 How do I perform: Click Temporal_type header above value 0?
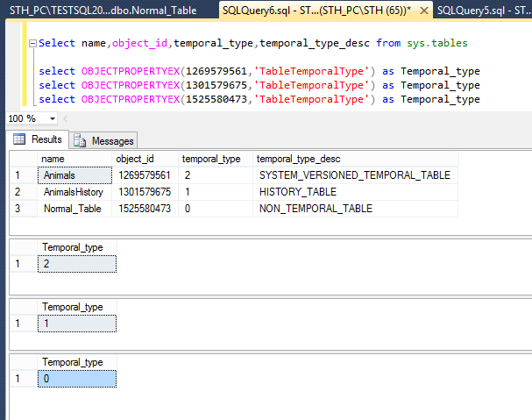77,362
